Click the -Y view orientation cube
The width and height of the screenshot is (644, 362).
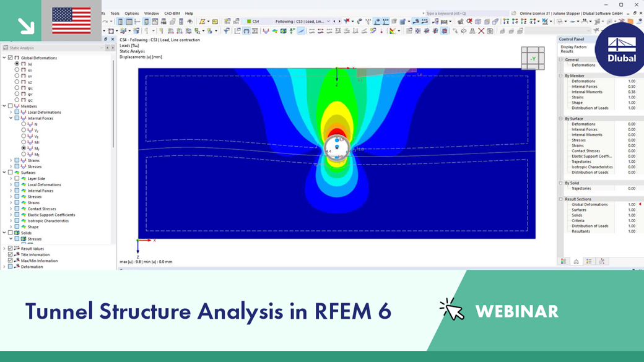tap(533, 58)
